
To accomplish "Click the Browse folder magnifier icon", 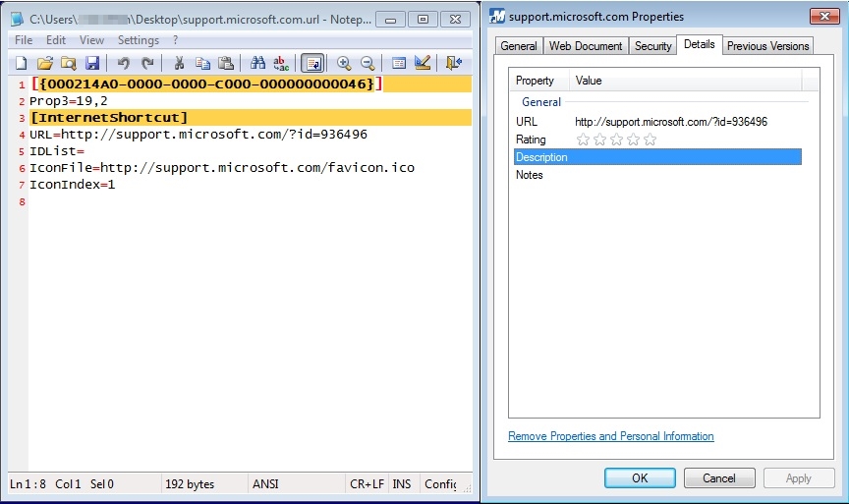I will (68, 63).
